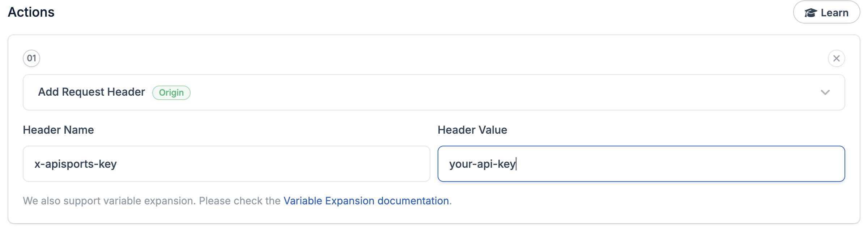Click the x-apisports-key text
Image resolution: width=868 pixels, height=229 pixels.
(x=76, y=164)
